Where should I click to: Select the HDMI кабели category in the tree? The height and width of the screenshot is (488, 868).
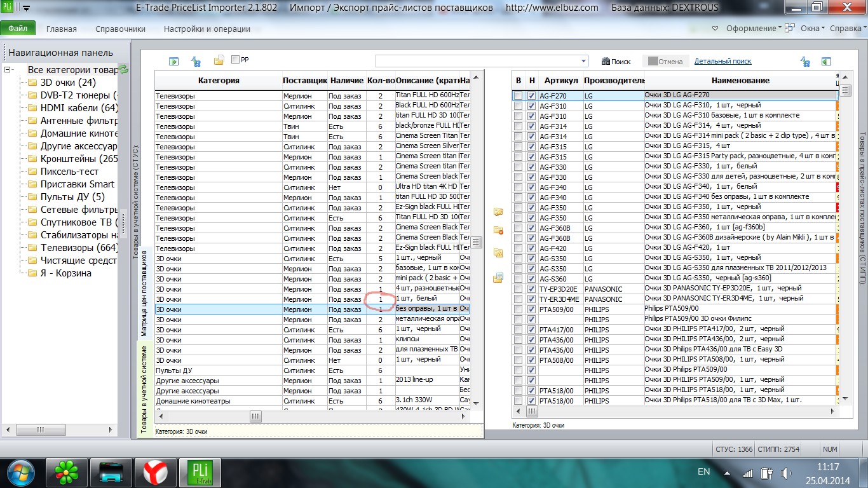tap(79, 108)
